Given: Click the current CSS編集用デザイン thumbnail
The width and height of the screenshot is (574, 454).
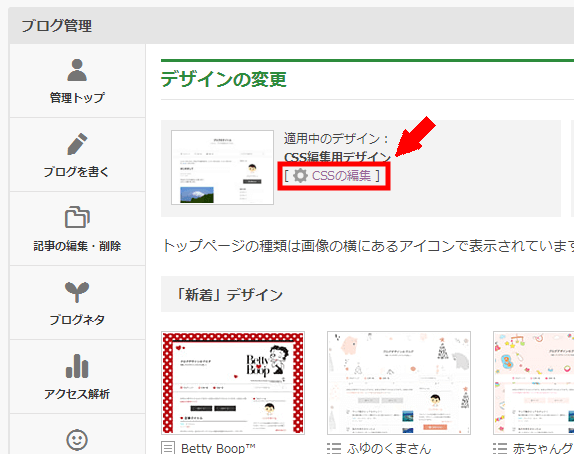Looking at the screenshot, I should [x=222, y=167].
